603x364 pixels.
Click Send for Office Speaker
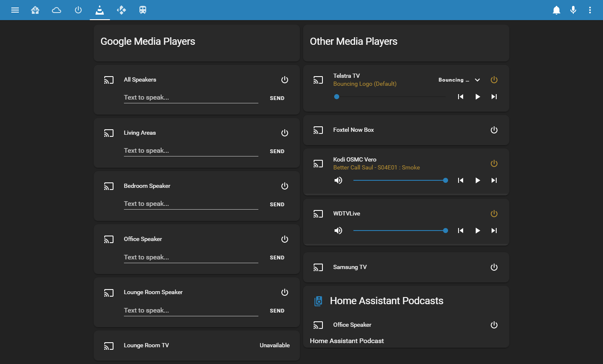tap(277, 258)
